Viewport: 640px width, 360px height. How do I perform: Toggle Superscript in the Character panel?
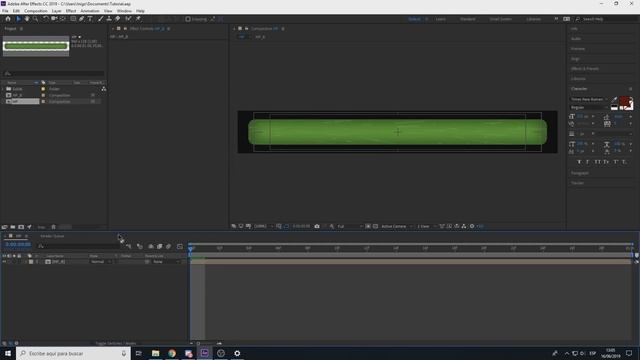616,162
